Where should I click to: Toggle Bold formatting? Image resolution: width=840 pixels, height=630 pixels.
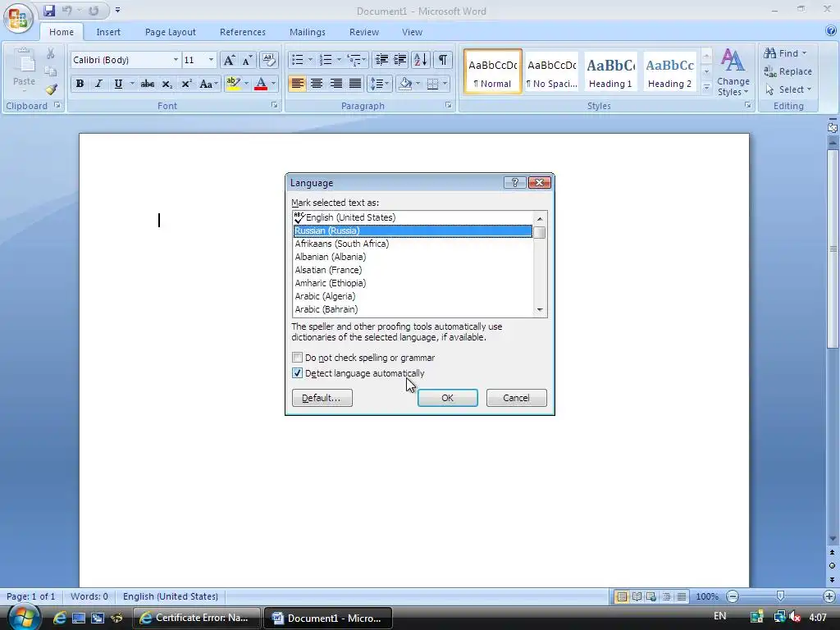(80, 84)
